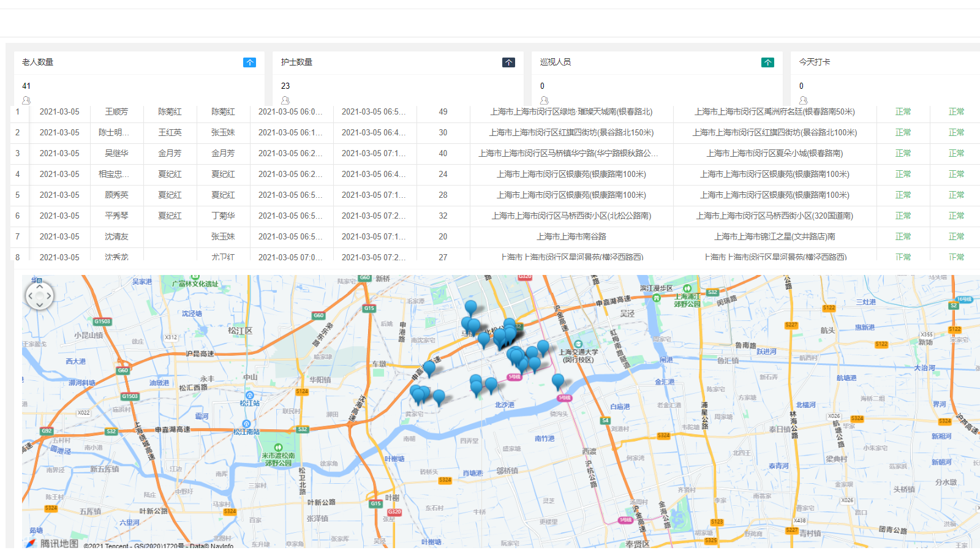Open the 老人数量 card title
The width and height of the screenshot is (980, 553).
(x=37, y=62)
